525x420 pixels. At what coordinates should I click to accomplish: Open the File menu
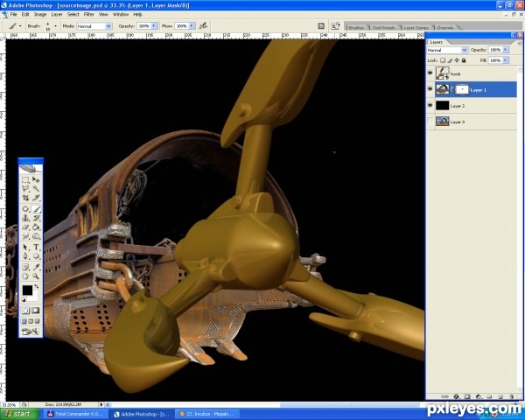coord(13,14)
